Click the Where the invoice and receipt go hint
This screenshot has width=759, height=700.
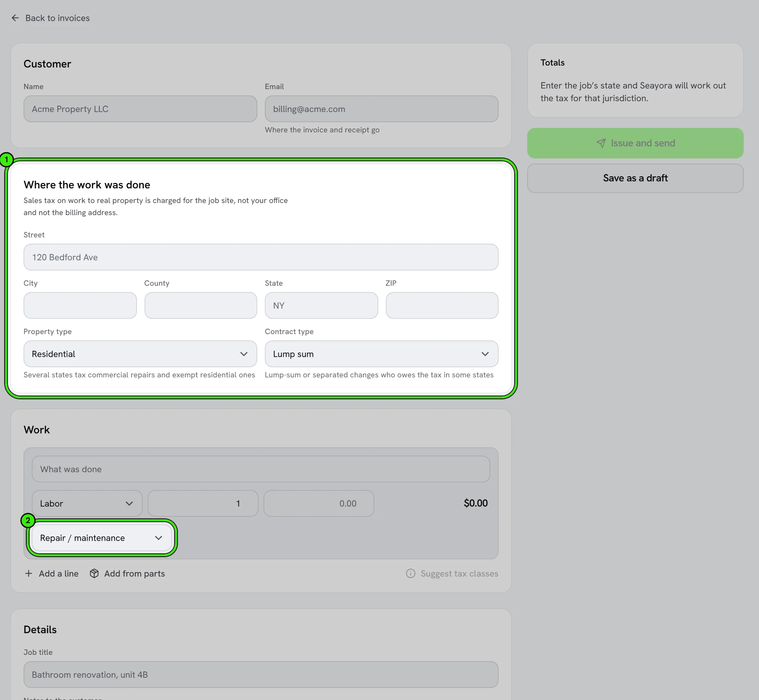point(322,130)
